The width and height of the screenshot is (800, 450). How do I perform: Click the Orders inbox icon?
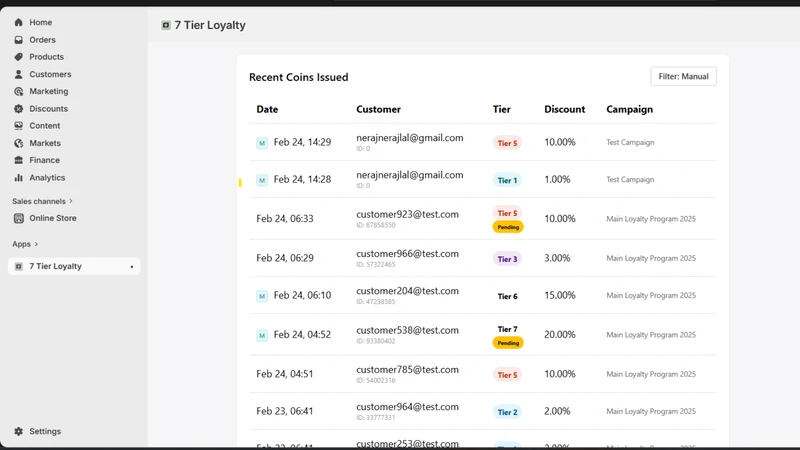pyautogui.click(x=19, y=40)
